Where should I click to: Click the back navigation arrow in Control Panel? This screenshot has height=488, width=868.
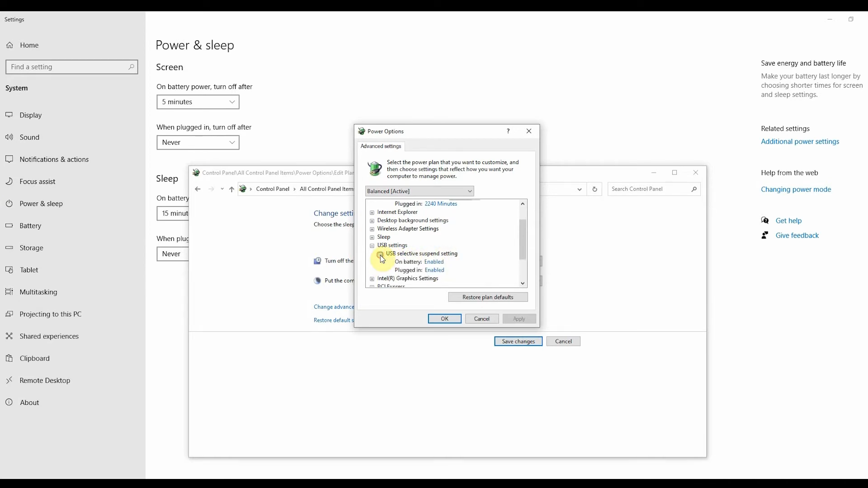[198, 189]
